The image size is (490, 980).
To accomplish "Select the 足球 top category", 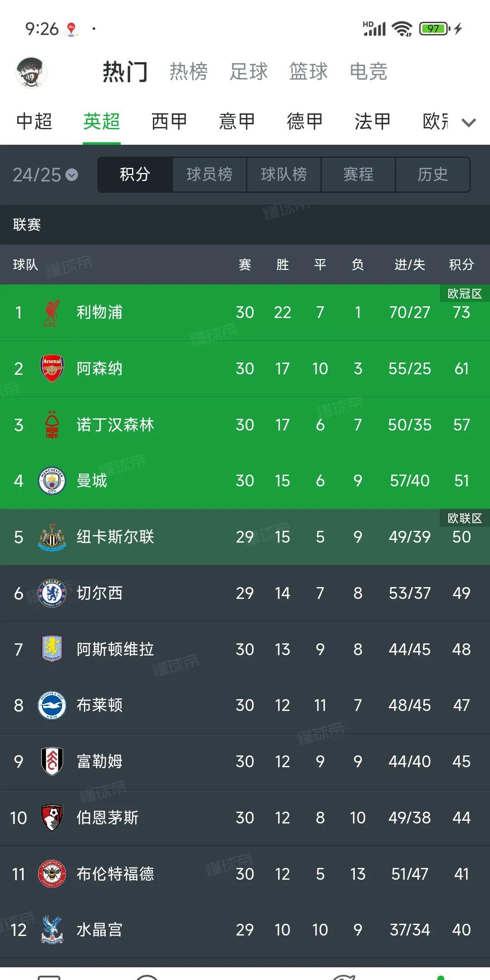I will point(249,72).
